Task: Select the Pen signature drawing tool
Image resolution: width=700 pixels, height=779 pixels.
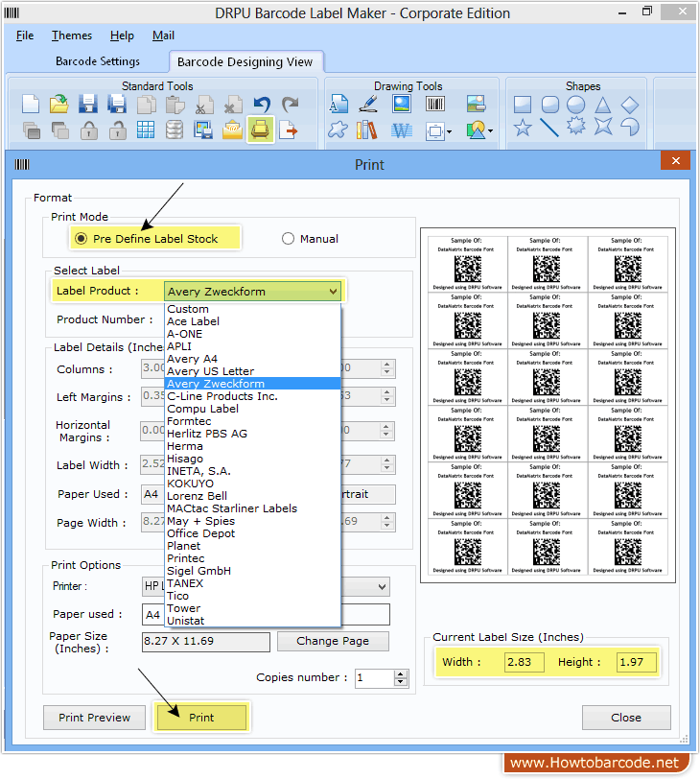Action: pyautogui.click(x=368, y=104)
